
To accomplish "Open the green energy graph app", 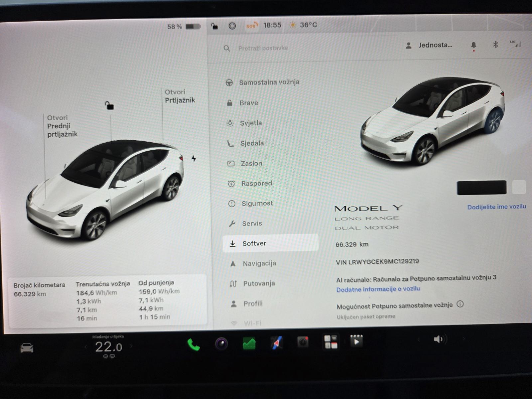I will tap(249, 343).
